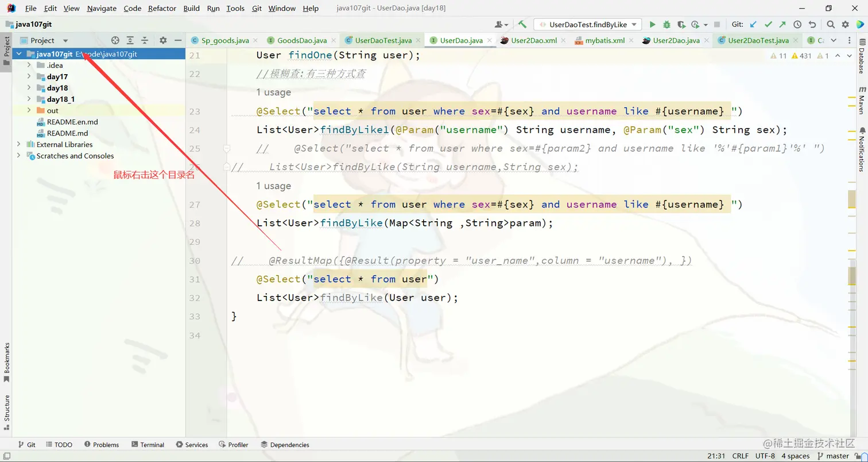The height and width of the screenshot is (462, 868).
Task: Update project with the blue Git arrow
Action: (x=753, y=25)
